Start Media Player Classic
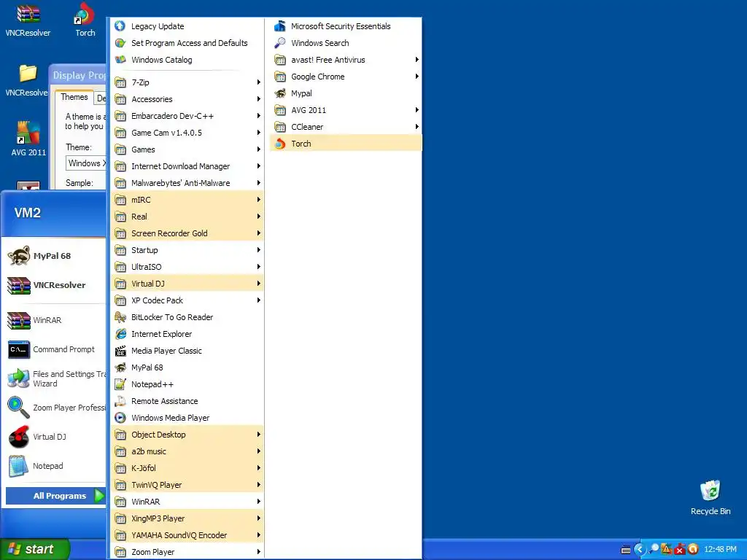 (x=187, y=351)
